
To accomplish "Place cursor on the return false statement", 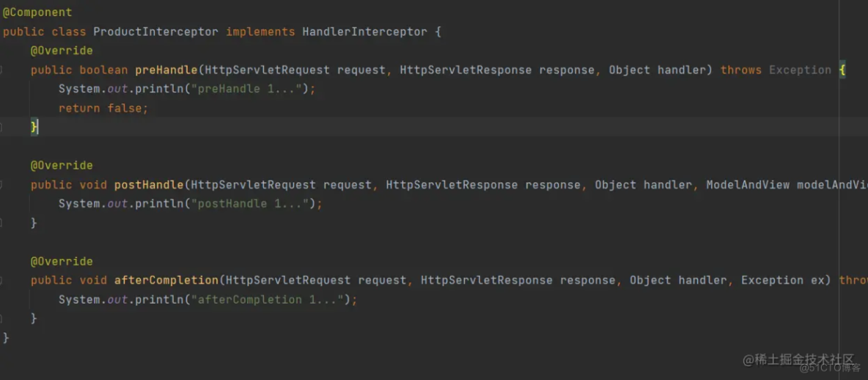I will tap(103, 108).
